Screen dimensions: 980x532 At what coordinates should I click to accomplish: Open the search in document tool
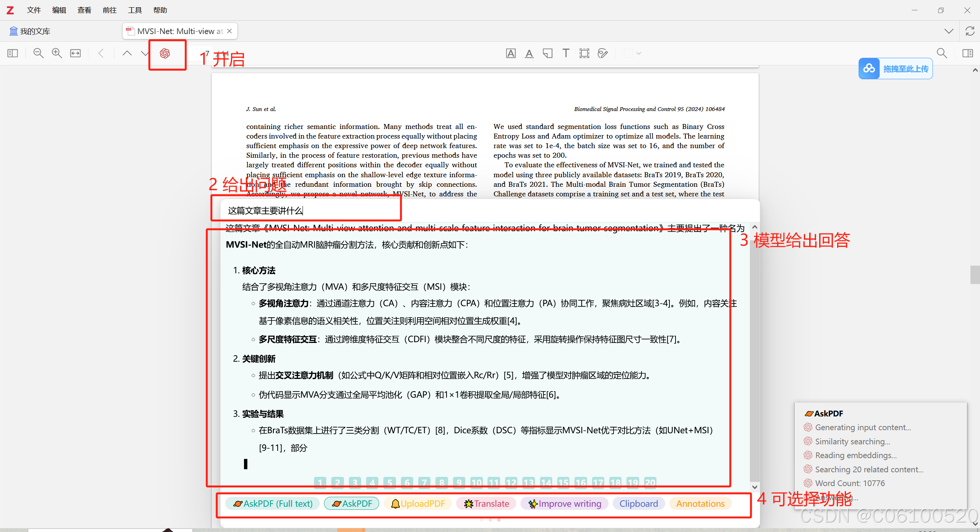pyautogui.click(x=942, y=53)
